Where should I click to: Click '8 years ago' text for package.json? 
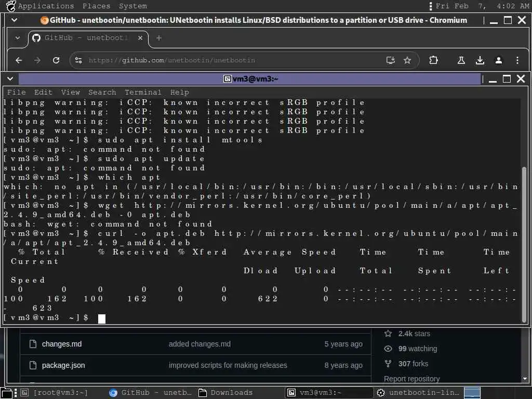pos(343,365)
